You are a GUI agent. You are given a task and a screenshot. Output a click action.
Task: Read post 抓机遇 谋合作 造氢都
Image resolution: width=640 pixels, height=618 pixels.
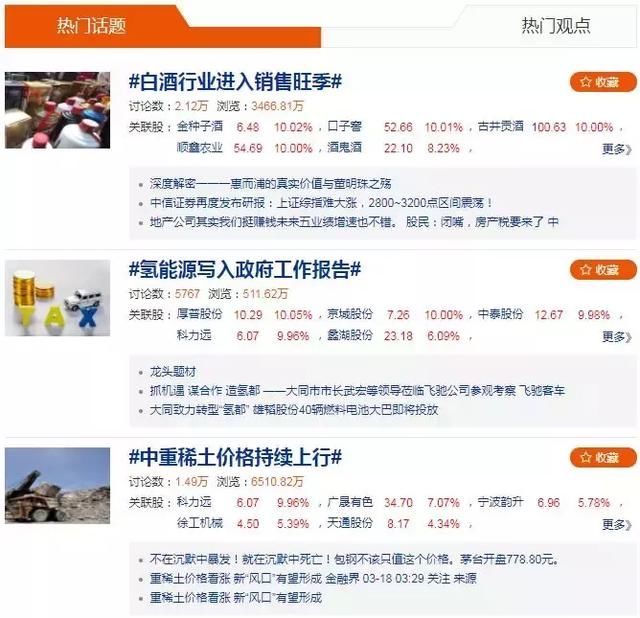[x=357, y=391]
